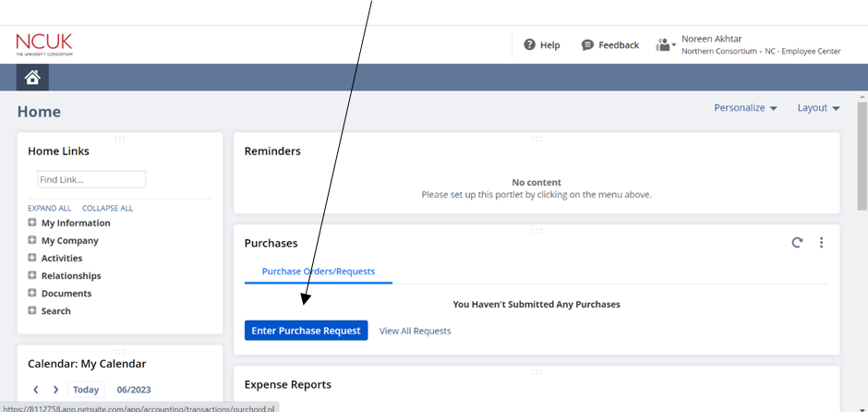
Task: Open the user role switcher icon
Action: coord(665,44)
